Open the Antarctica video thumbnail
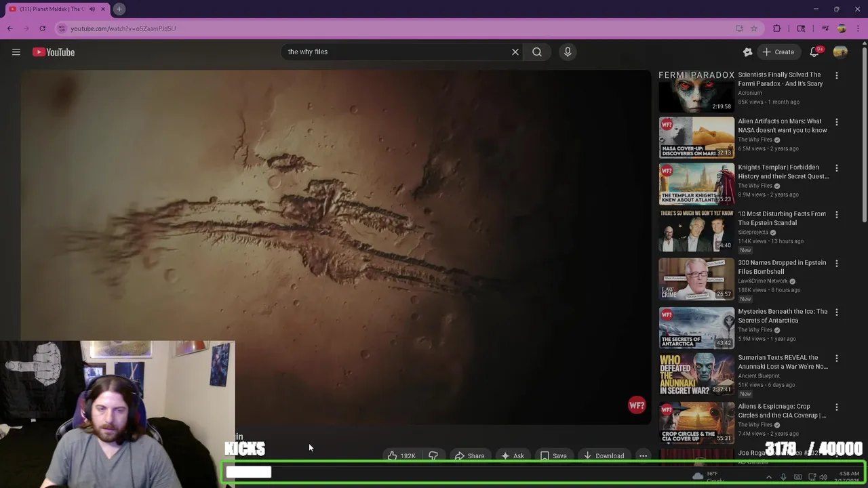Screen dimensions: 868x488 pyautogui.click(x=696, y=328)
